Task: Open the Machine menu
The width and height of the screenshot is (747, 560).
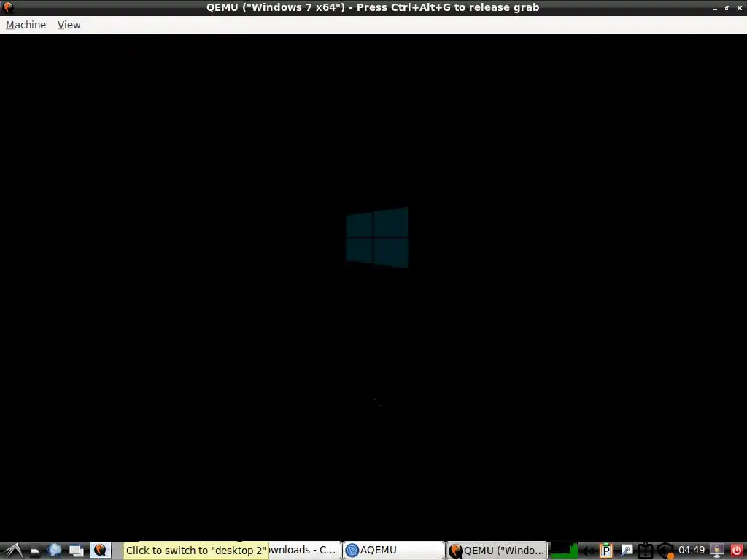Action: click(26, 25)
